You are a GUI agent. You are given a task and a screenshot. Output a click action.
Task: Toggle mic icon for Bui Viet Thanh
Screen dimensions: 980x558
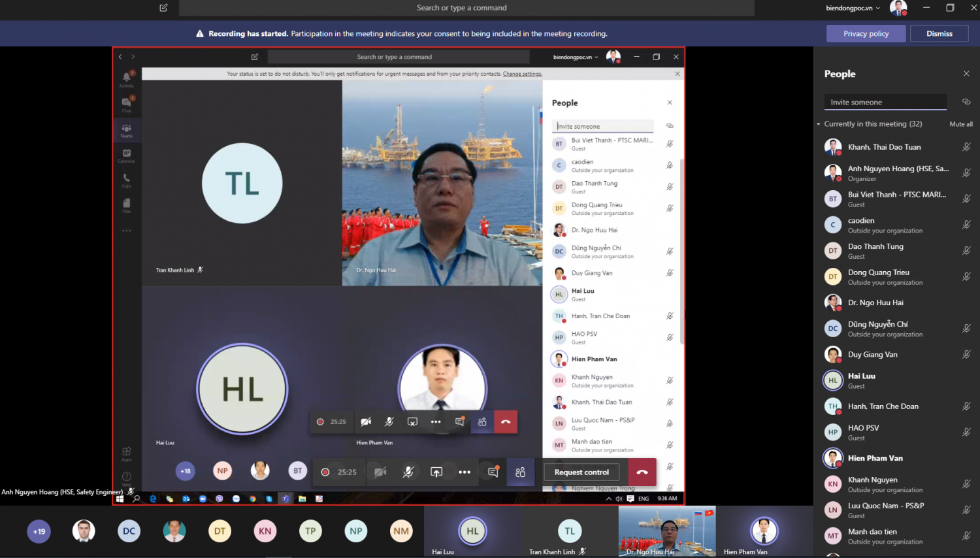[x=966, y=199]
